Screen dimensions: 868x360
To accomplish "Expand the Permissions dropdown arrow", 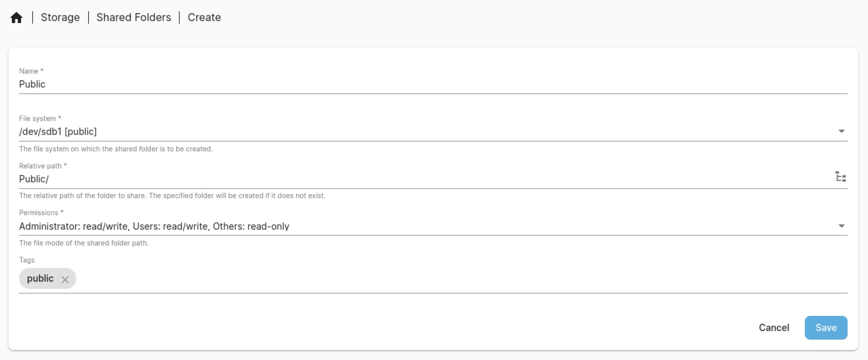I will 841,226.
